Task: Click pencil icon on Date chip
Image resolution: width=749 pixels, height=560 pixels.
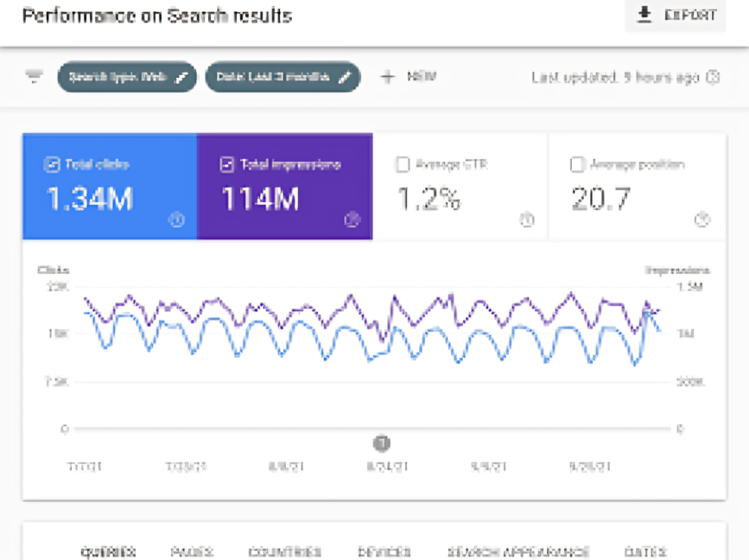Action: tap(345, 77)
